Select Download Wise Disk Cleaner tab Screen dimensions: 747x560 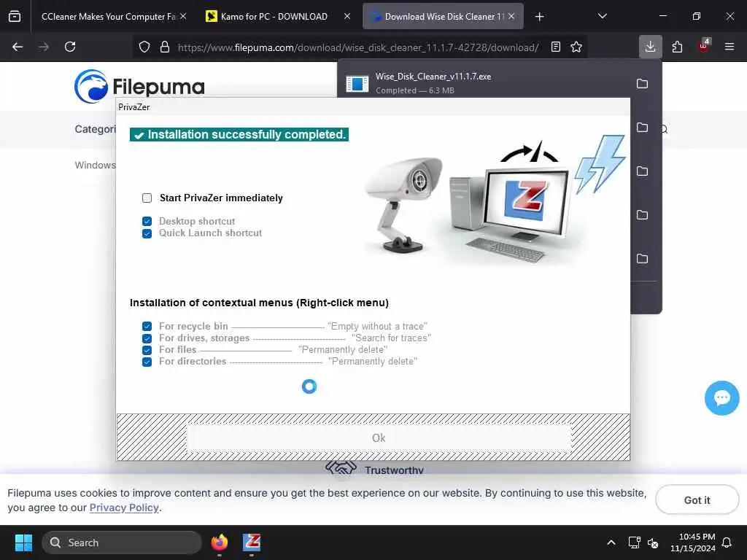[x=443, y=17]
